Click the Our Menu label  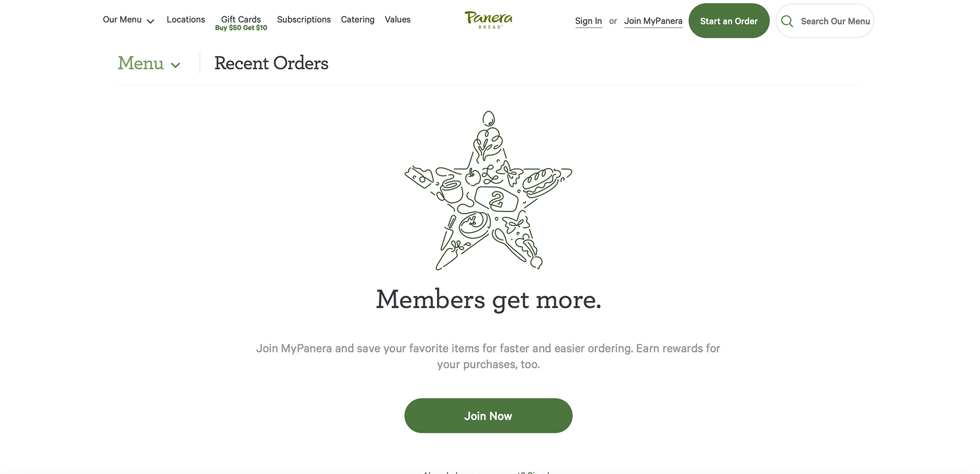(x=122, y=19)
